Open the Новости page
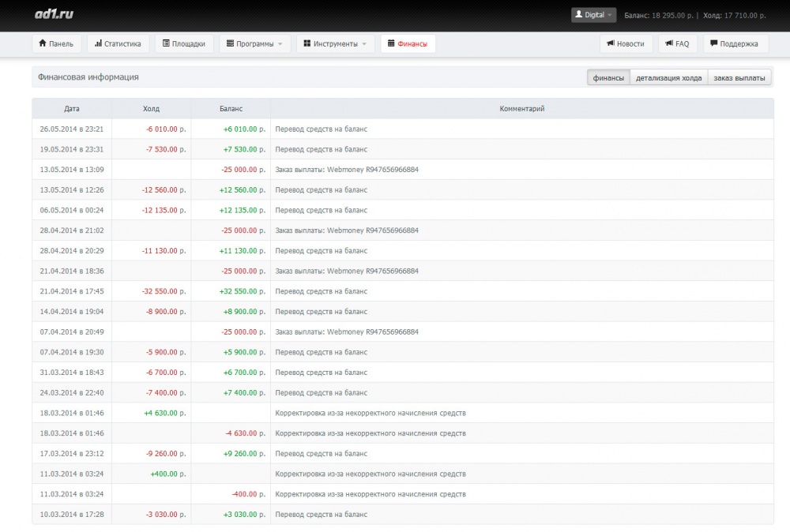 (x=626, y=43)
